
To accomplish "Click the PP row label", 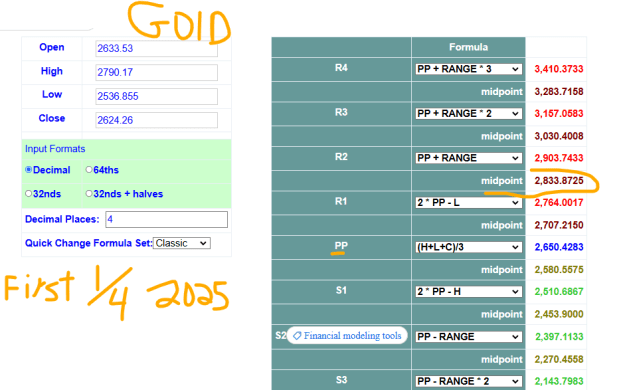I will [341, 246].
